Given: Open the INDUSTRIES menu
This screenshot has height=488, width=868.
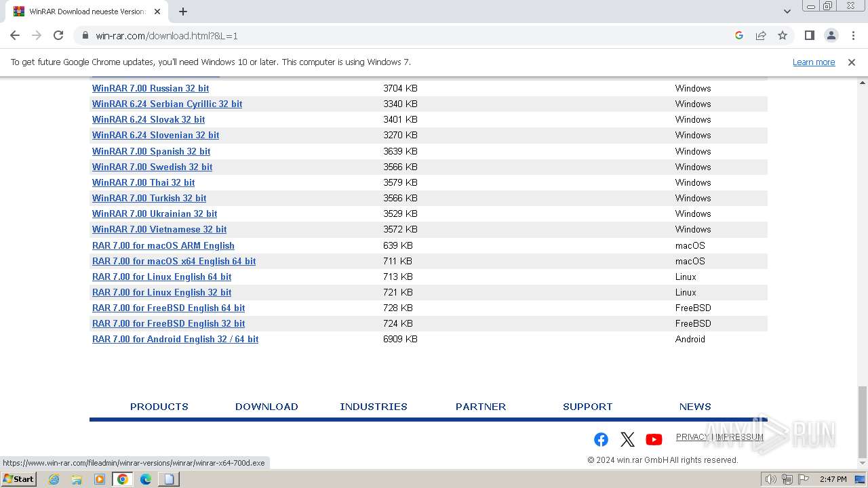Looking at the screenshot, I should [x=374, y=407].
